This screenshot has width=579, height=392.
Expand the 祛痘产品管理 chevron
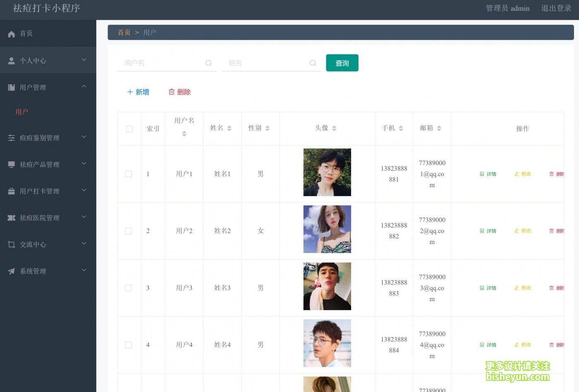click(x=84, y=164)
